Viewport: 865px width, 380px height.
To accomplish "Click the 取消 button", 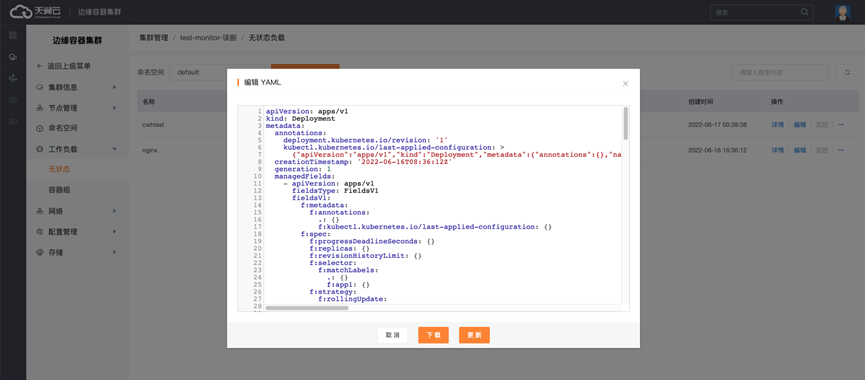I will [393, 335].
